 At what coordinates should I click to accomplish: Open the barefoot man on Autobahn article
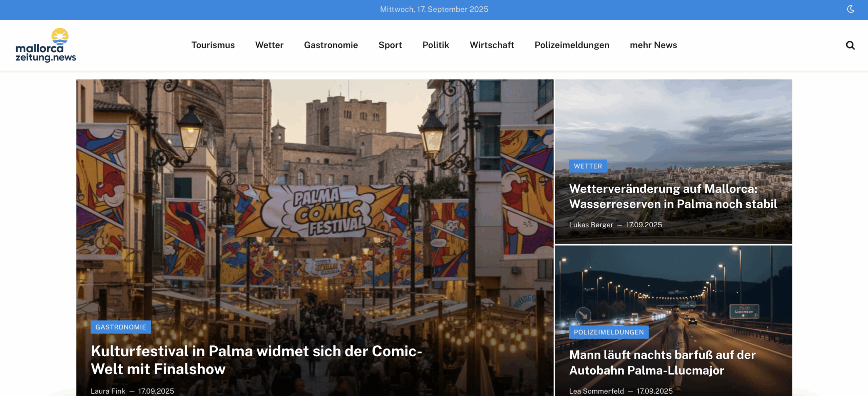662,362
